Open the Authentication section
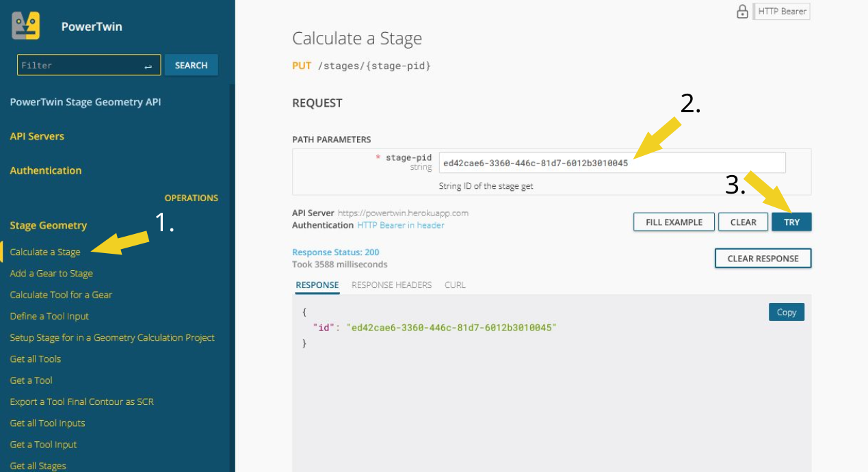This screenshot has height=472, width=868. 46,170
